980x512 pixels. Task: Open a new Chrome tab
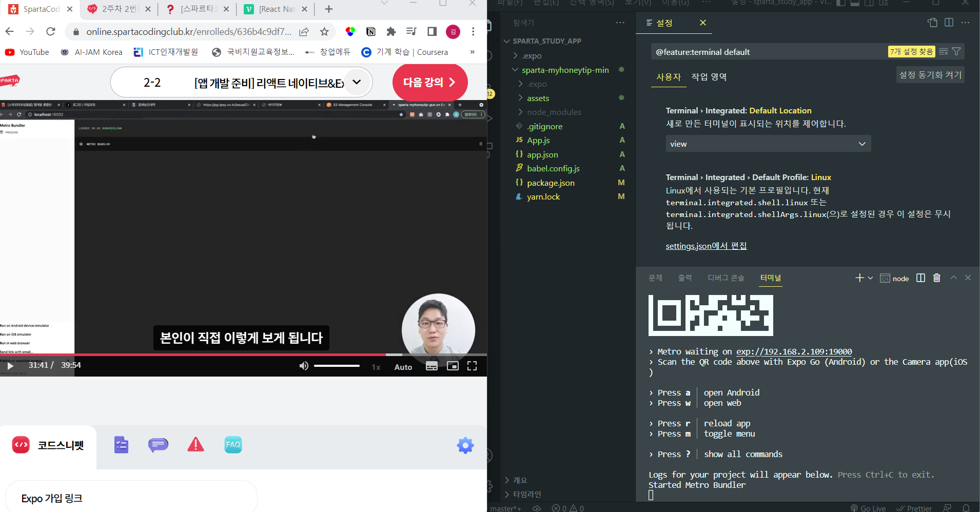[x=329, y=9]
